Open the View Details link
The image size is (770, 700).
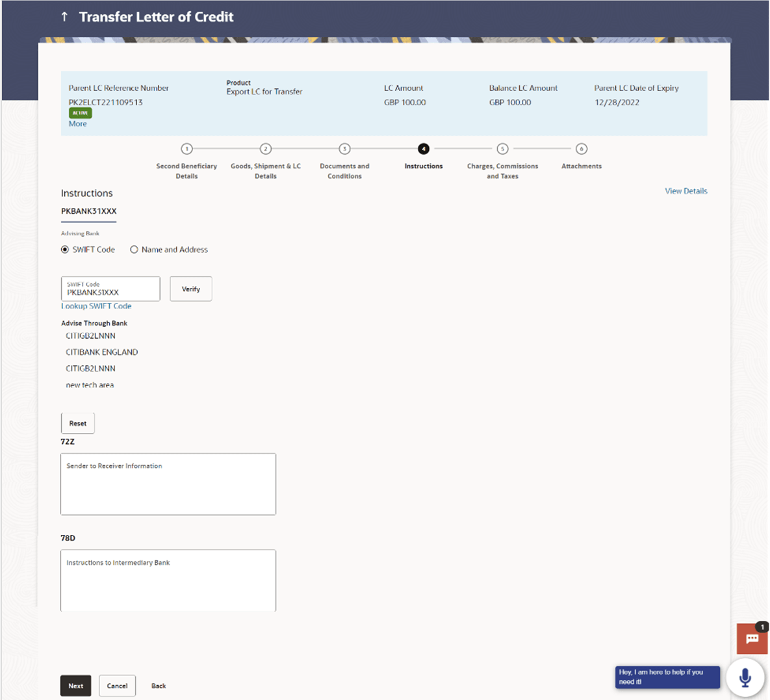click(x=686, y=190)
